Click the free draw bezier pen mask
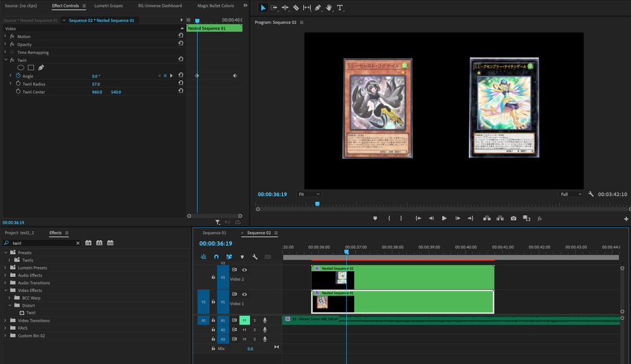This screenshot has height=364, width=631. [x=41, y=68]
